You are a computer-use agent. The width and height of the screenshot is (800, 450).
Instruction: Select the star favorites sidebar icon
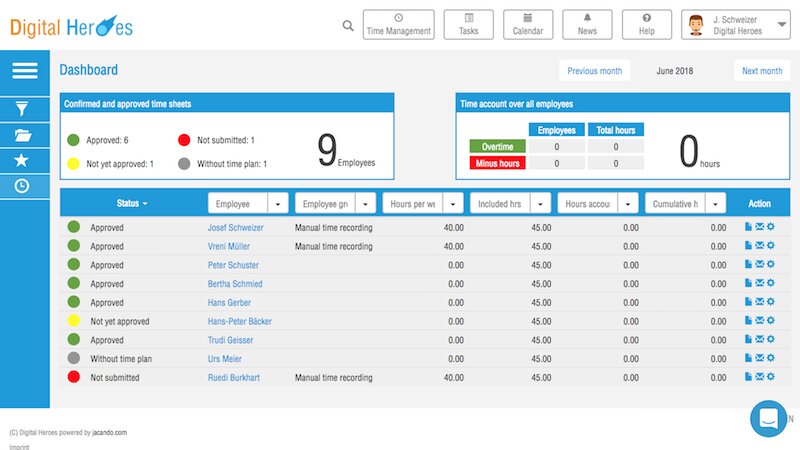[24, 160]
